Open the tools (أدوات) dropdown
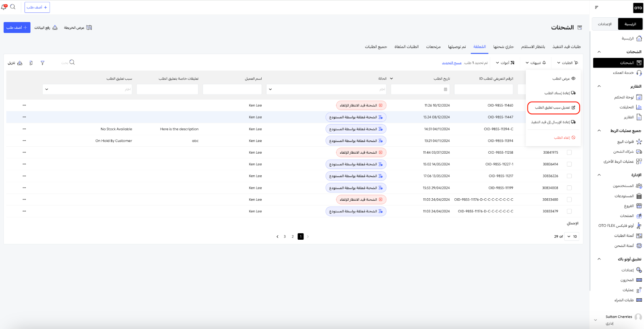 505,63
